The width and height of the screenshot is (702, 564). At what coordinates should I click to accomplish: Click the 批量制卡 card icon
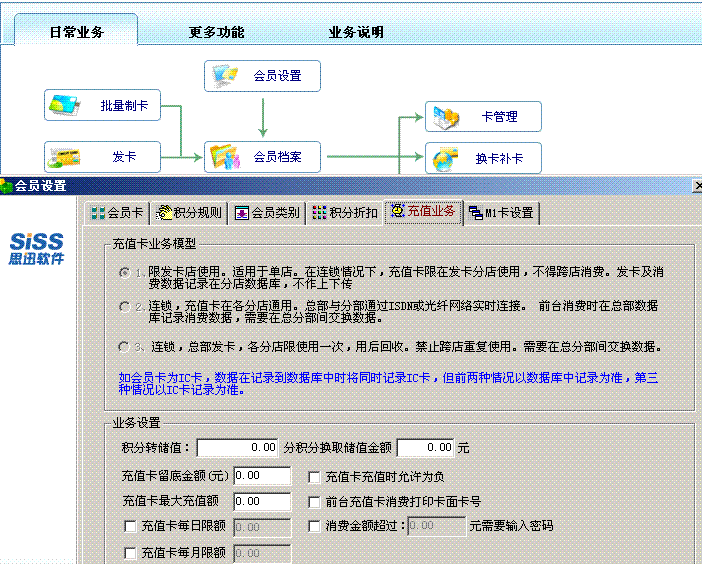[x=65, y=105]
